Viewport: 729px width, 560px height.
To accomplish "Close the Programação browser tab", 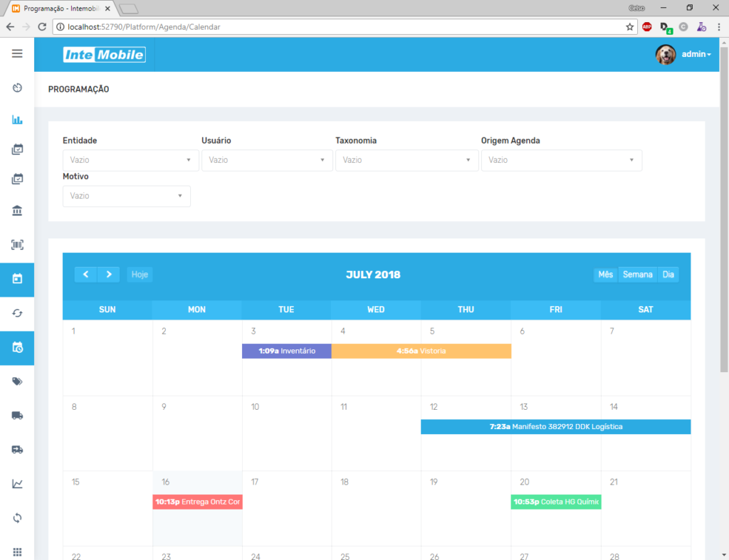I will pos(107,9).
